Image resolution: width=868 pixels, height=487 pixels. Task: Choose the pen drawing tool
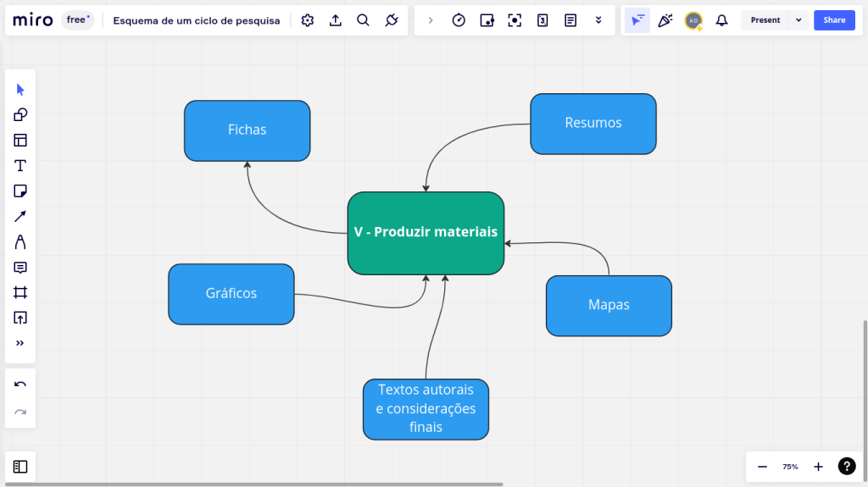pos(20,242)
